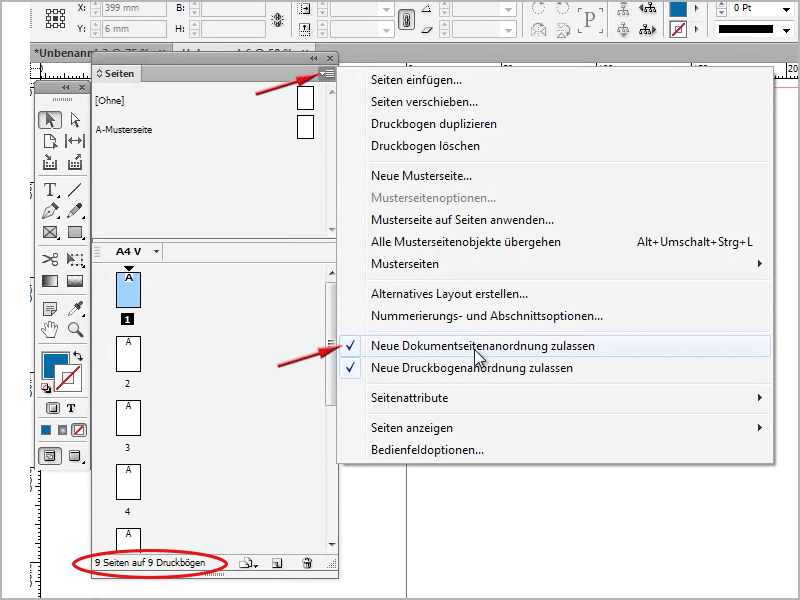
Task: Activate the Line tool
Action: [75, 190]
